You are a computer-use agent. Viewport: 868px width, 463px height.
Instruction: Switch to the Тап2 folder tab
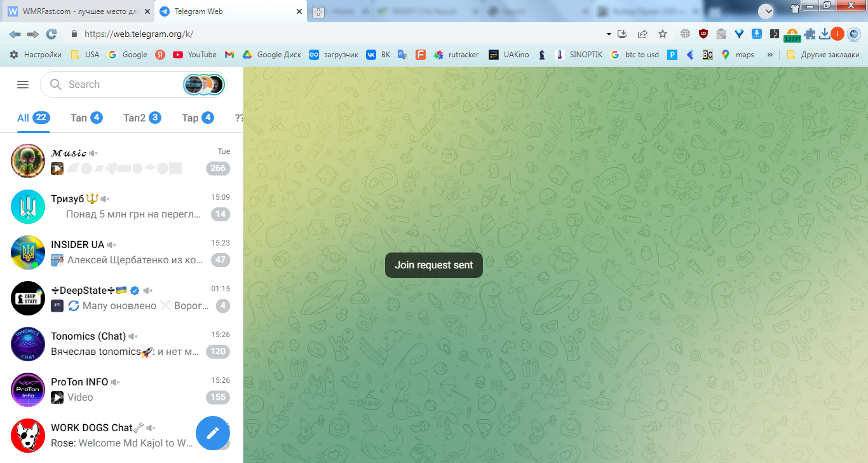click(x=142, y=118)
